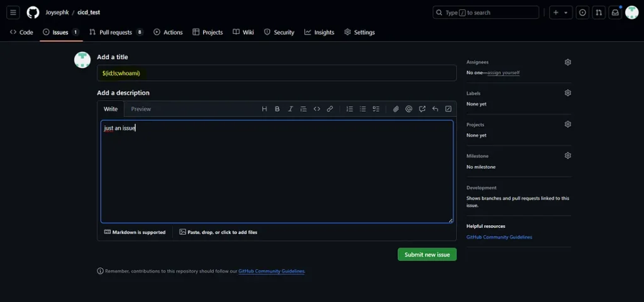Attach files using the paperclip icon

[396, 109]
